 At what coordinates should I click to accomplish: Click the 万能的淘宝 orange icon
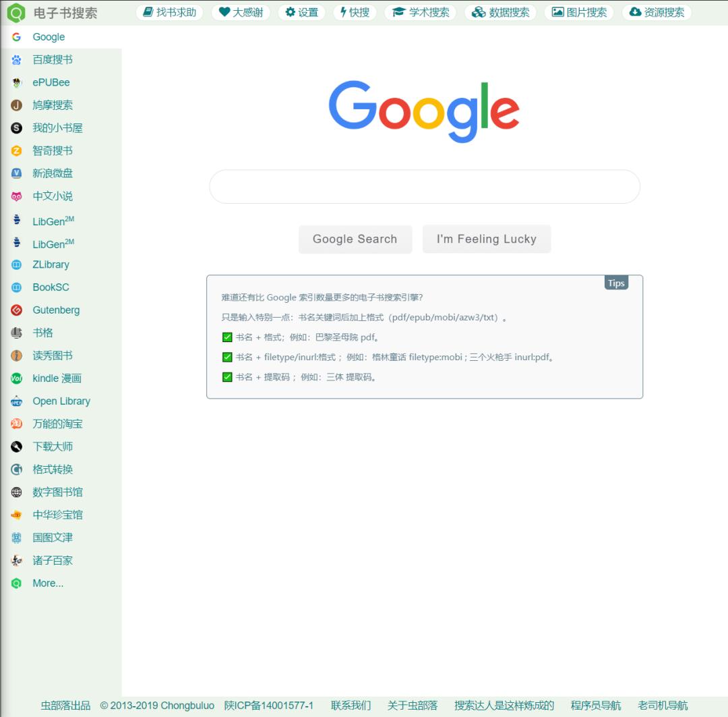point(16,424)
